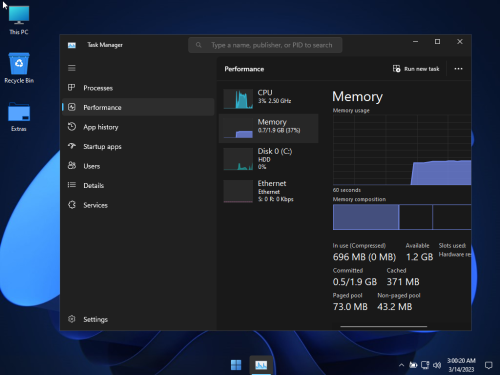
Task: Click the Settings gear icon
Action: tap(72, 319)
